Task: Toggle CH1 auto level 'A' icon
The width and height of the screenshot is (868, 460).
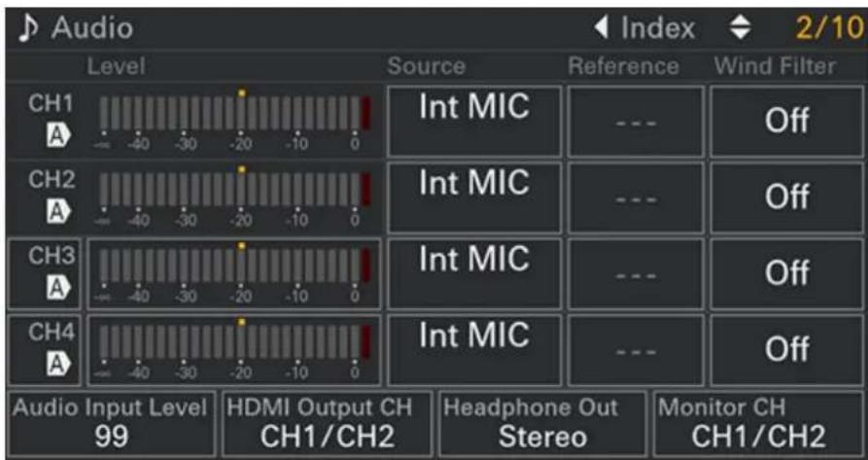Action: tap(58, 136)
